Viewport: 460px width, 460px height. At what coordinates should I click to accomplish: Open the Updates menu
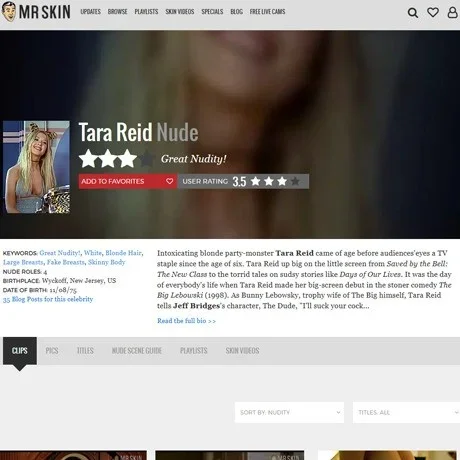(90, 12)
